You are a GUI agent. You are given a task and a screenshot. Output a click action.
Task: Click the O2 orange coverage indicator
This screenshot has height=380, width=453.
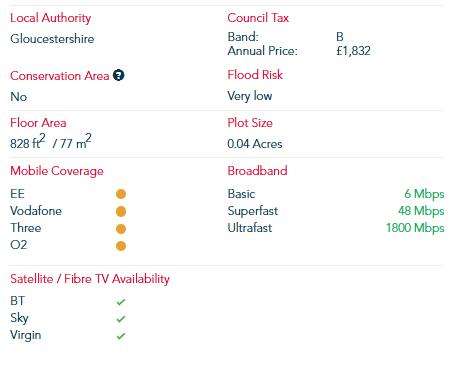tap(121, 246)
